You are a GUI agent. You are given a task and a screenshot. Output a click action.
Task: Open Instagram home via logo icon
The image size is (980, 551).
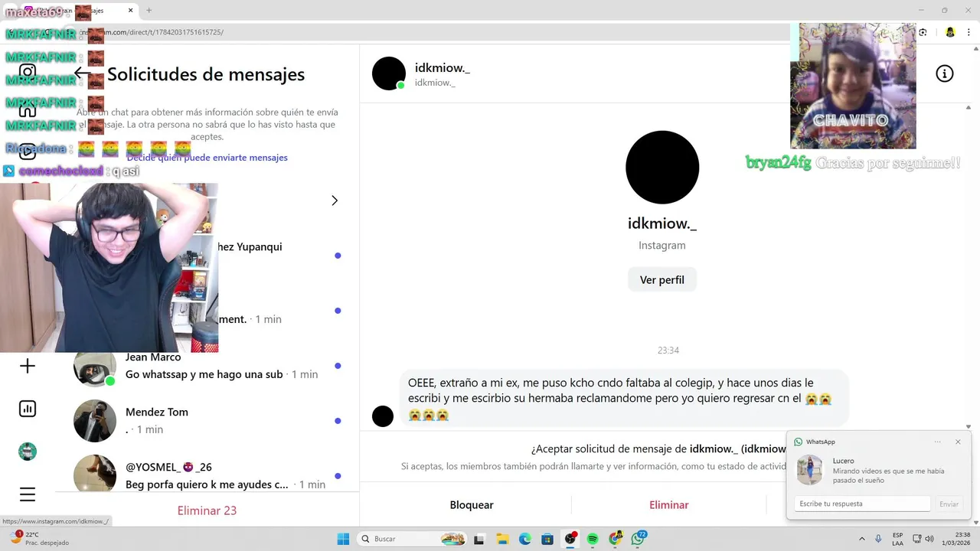pyautogui.click(x=28, y=72)
